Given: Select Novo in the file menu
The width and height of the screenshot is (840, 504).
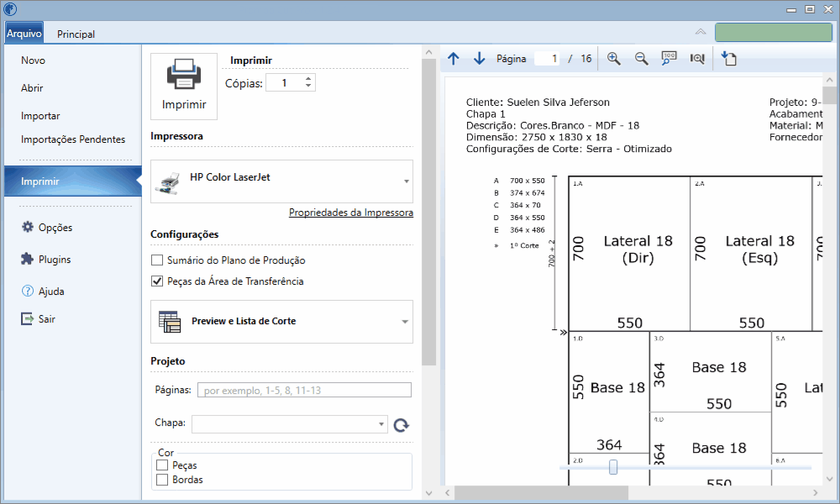Looking at the screenshot, I should click(x=34, y=60).
